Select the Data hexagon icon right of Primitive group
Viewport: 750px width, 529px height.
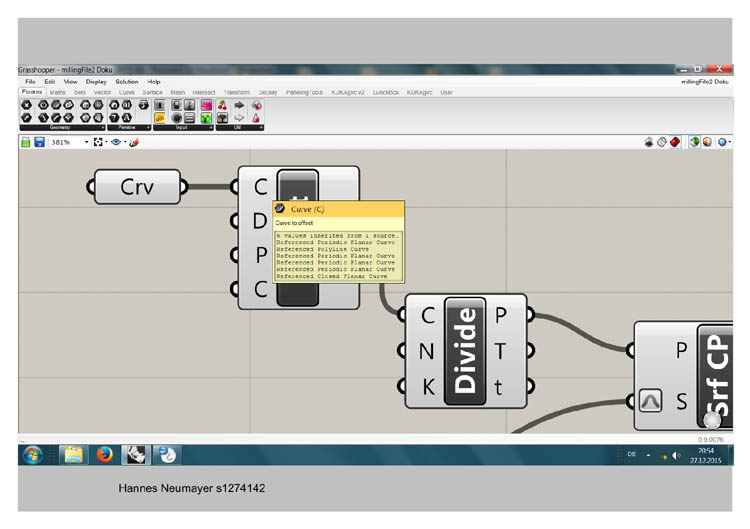[143, 105]
